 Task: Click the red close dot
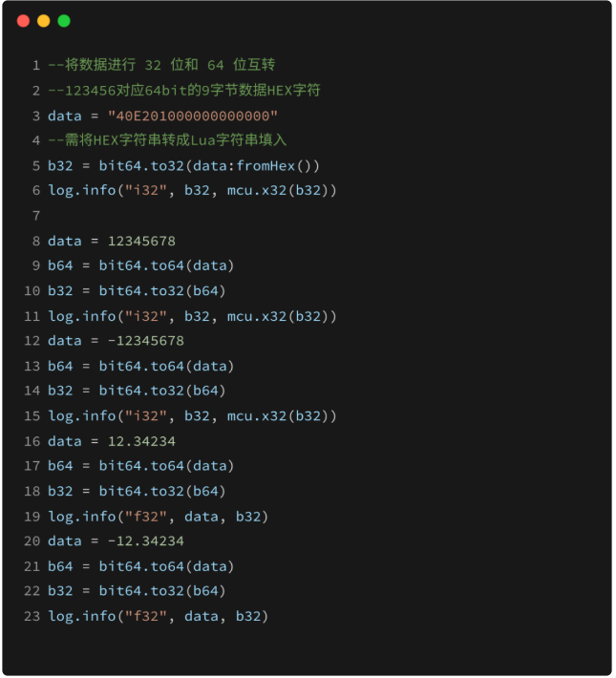pyautogui.click(x=23, y=21)
